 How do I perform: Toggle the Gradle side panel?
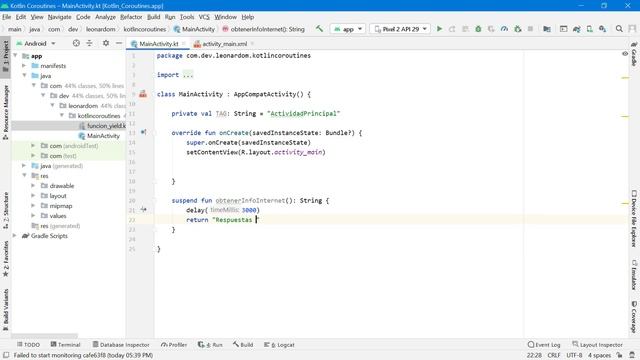634,54
